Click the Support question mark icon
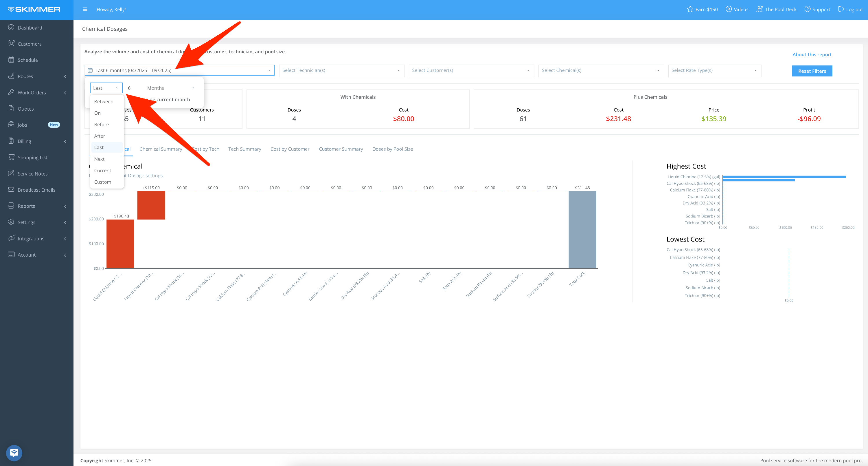Image resolution: width=868 pixels, height=466 pixels. coord(807,9)
